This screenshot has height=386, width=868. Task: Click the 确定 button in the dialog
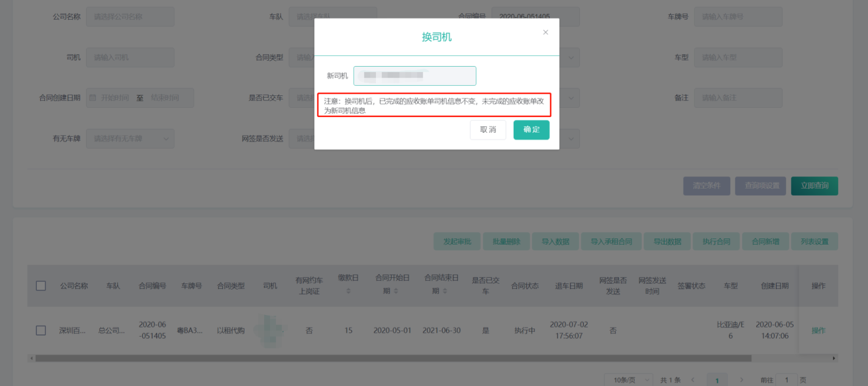tap(531, 130)
